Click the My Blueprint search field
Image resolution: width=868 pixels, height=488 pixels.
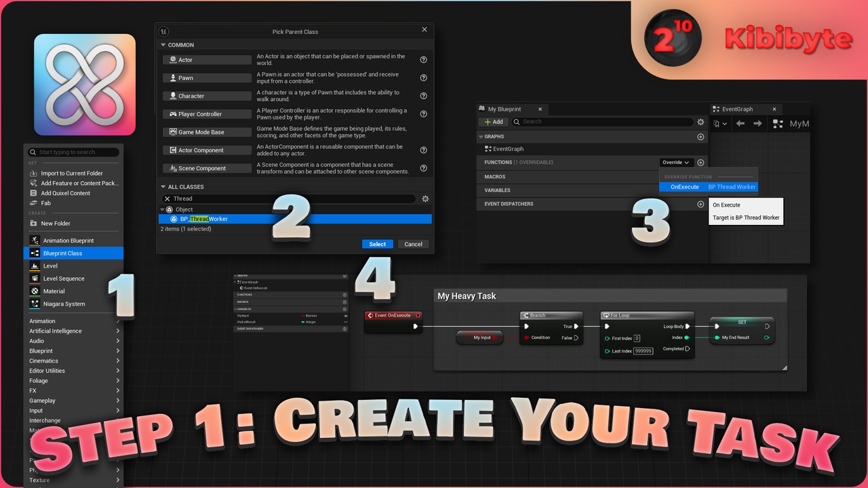603,122
